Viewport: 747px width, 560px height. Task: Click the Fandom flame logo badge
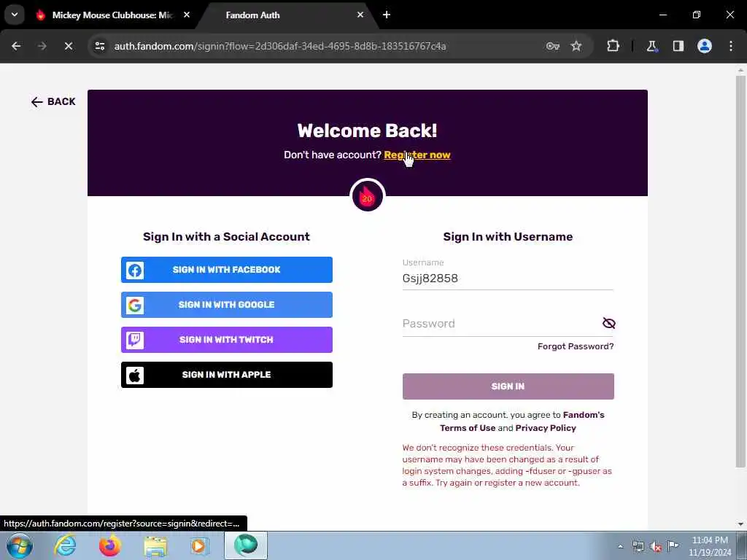[368, 195]
